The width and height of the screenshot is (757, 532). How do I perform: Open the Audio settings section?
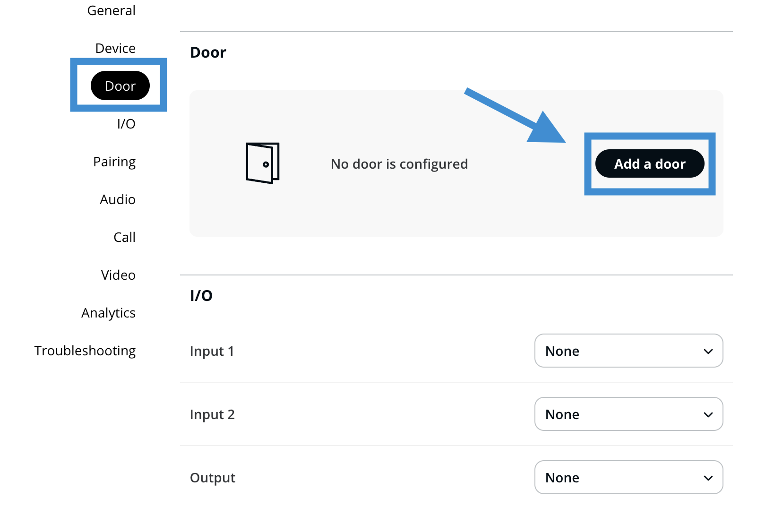pos(118,199)
